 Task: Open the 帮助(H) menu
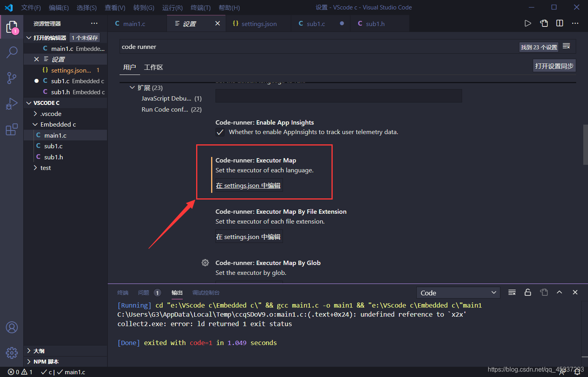point(229,7)
